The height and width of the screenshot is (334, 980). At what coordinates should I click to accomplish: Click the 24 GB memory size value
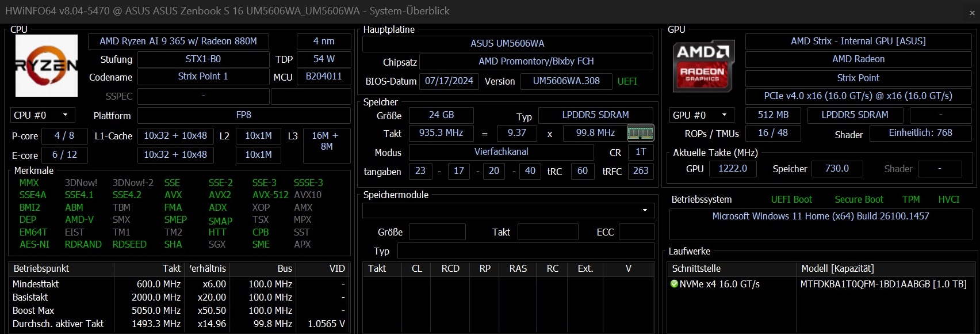pyautogui.click(x=442, y=115)
